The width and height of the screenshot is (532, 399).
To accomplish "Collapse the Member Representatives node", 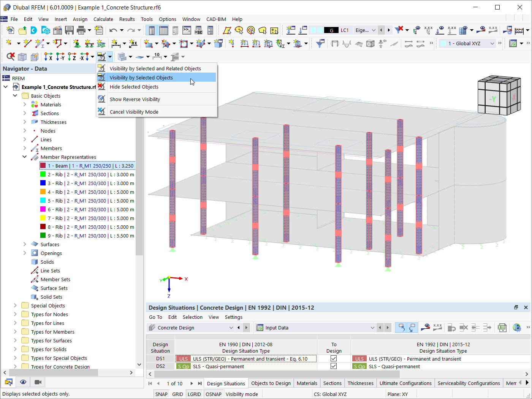I will 24,157.
